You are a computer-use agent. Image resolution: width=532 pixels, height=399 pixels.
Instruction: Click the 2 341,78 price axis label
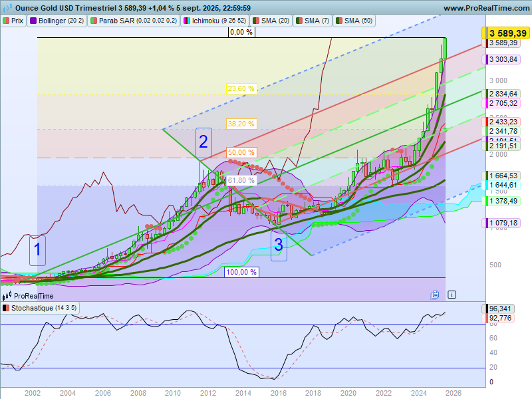tap(501, 131)
